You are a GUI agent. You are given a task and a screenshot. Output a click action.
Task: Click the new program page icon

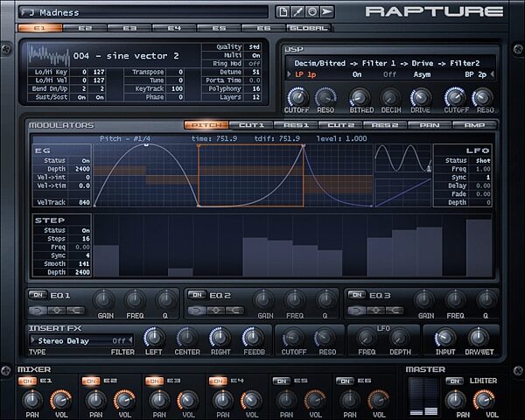pos(283,12)
